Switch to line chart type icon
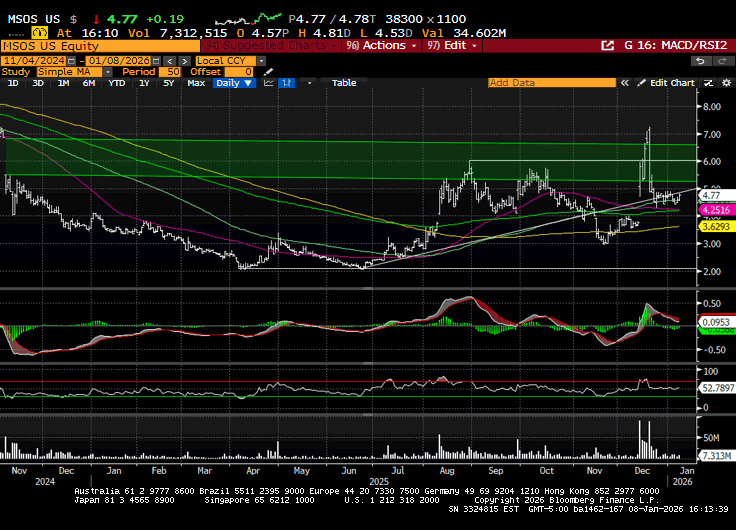Viewport: 736px width, 530px height. (x=268, y=83)
